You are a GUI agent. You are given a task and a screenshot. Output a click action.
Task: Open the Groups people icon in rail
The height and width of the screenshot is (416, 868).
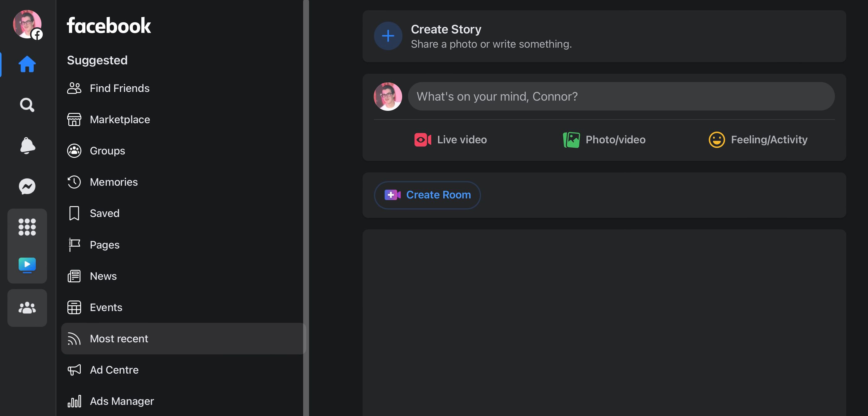(27, 308)
